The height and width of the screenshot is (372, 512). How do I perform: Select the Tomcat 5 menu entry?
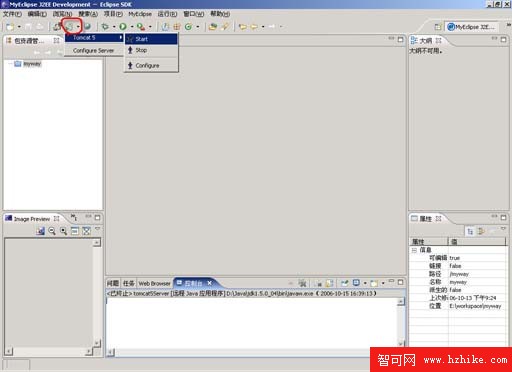point(94,38)
